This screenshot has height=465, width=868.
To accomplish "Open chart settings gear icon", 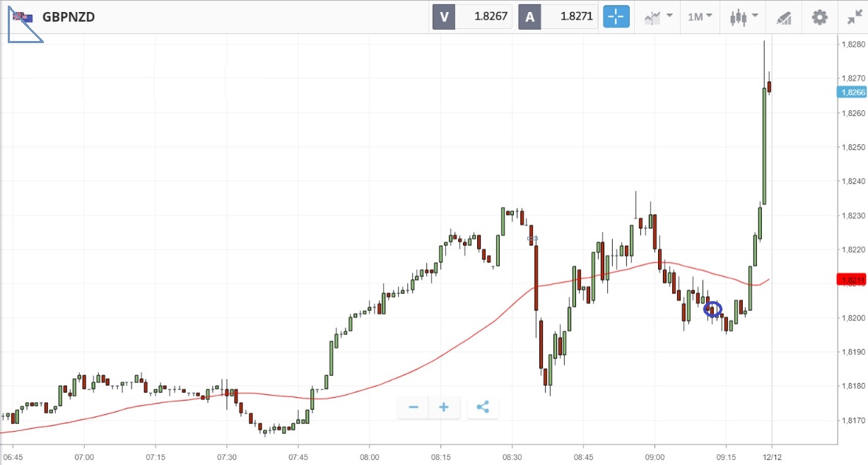I will [819, 17].
